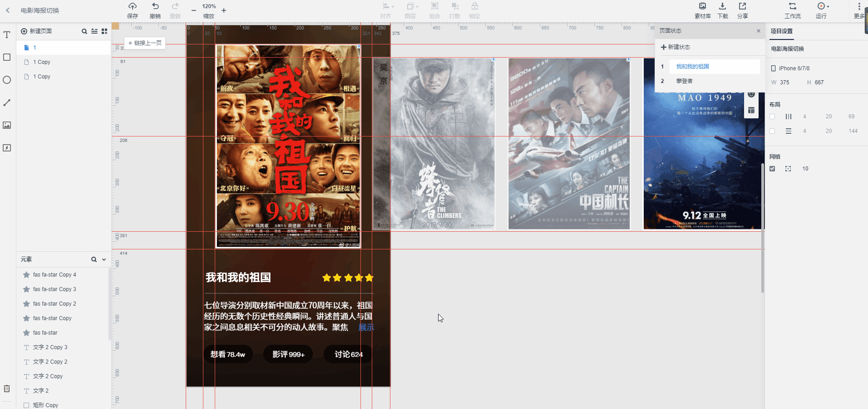Select layer '文字 2 Copy 3'
Image resolution: width=868 pixels, height=409 pixels.
pyautogui.click(x=64, y=347)
